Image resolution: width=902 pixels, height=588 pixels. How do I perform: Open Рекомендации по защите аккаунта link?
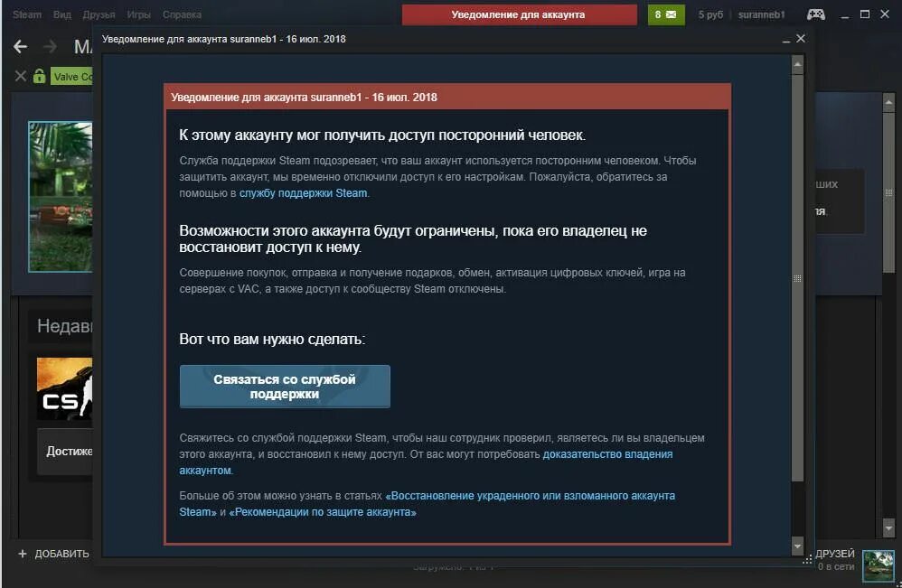[x=323, y=512]
